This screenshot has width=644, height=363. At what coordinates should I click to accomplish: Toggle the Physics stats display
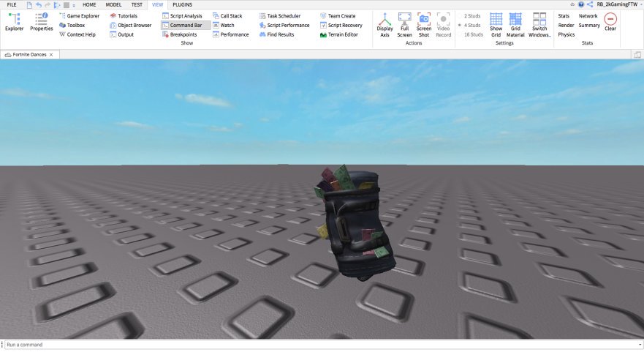[x=566, y=34]
